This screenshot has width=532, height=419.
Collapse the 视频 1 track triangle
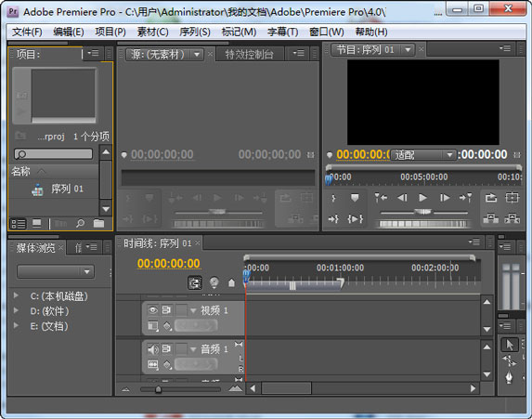pos(193,310)
